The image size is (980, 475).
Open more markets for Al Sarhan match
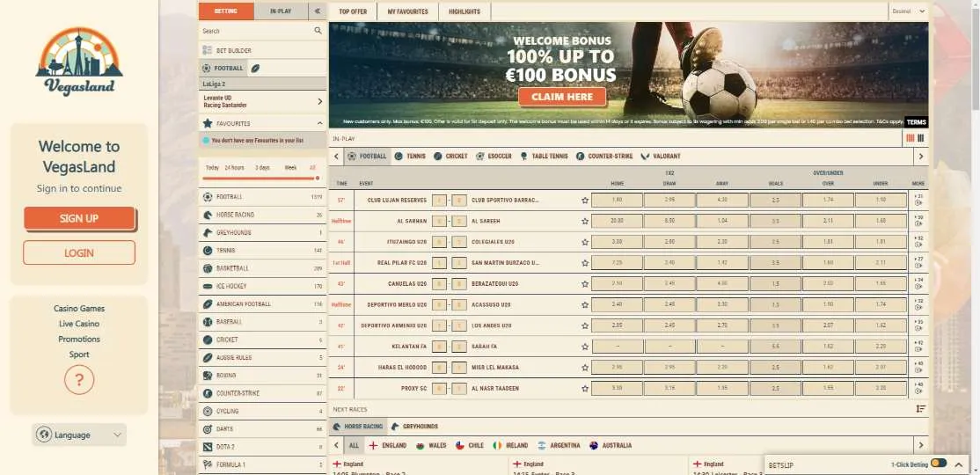pyautogui.click(x=918, y=221)
